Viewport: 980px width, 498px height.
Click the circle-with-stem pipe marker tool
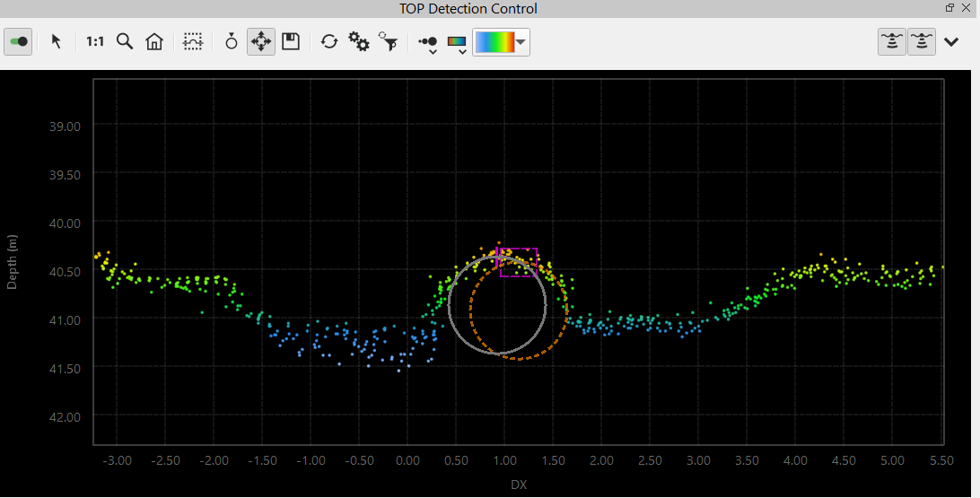(x=231, y=41)
